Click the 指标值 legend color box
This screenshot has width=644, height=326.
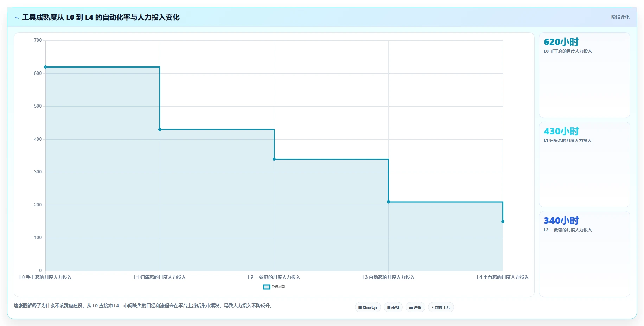(267, 287)
